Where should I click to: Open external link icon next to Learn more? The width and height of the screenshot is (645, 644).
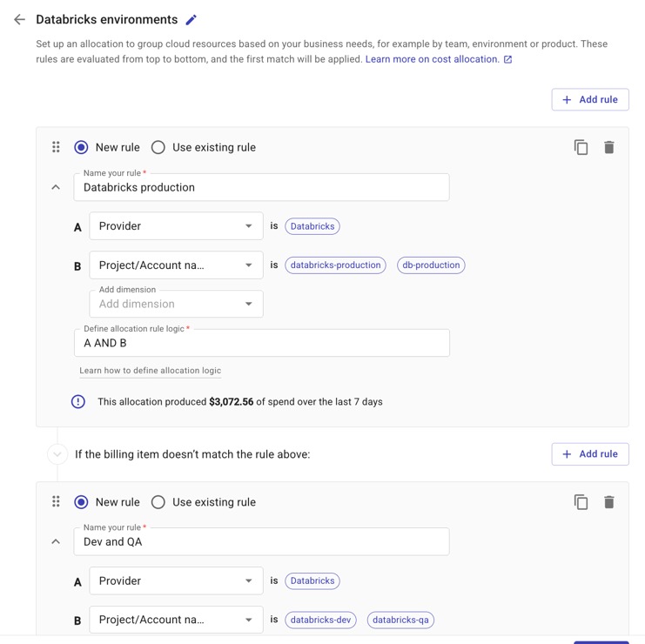(x=508, y=59)
